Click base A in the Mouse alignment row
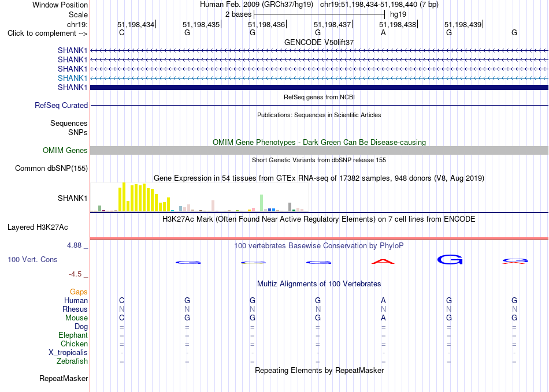This screenshot has height=392, width=549. click(x=383, y=318)
